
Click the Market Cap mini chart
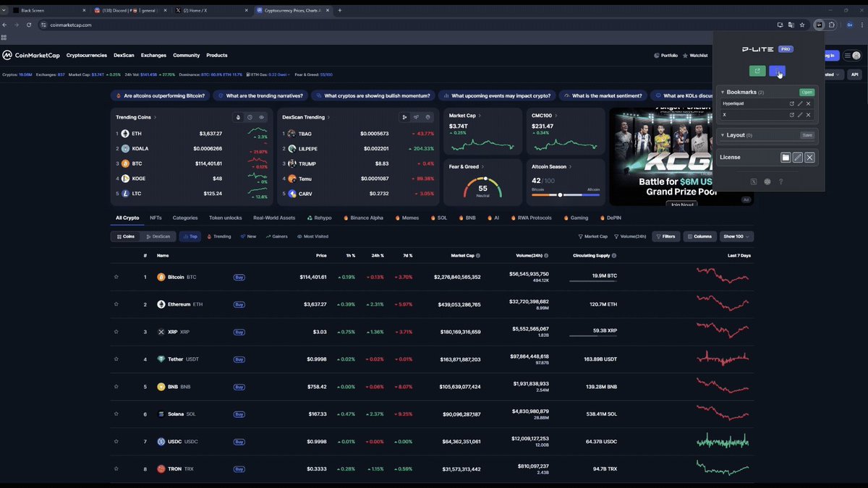pos(483,145)
